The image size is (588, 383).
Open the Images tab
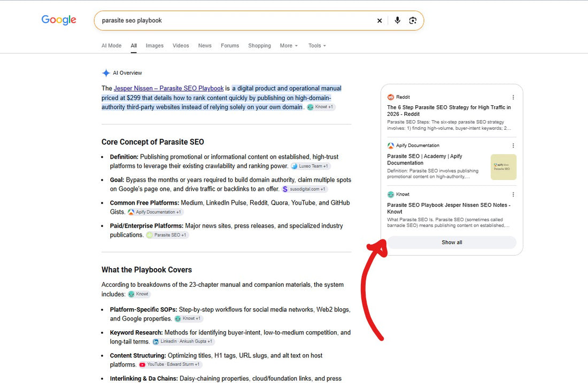coord(154,45)
